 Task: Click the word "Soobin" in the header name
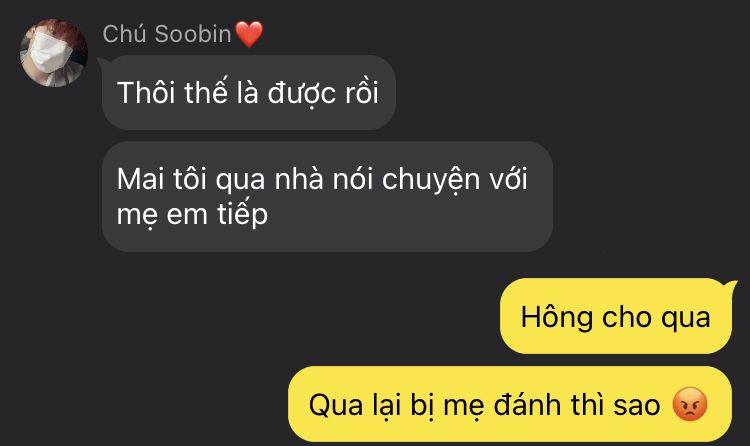tap(193, 34)
